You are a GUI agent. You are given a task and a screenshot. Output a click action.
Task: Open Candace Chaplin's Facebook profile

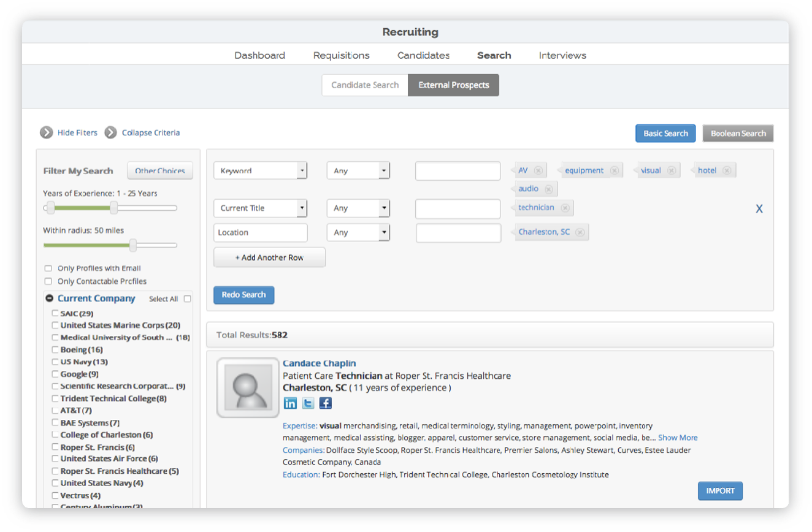click(x=325, y=403)
